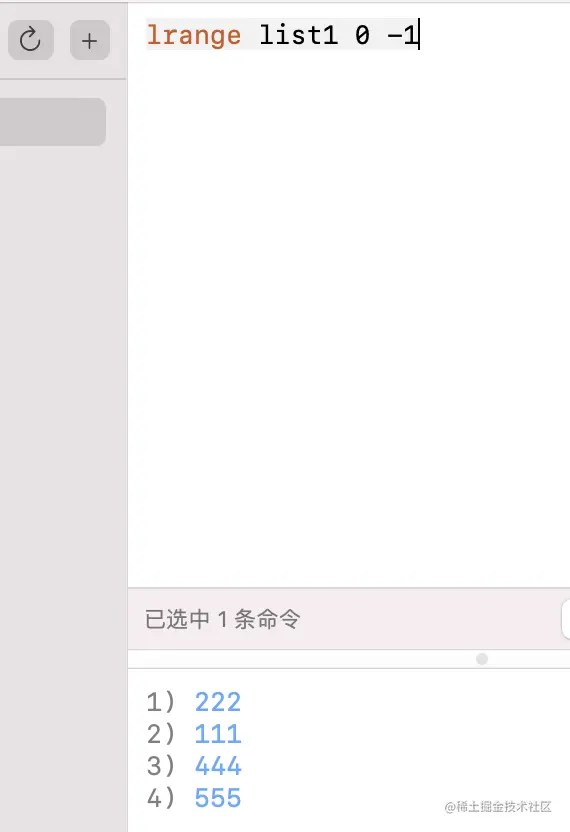Click the empty area of command editor

pyautogui.click(x=349, y=318)
